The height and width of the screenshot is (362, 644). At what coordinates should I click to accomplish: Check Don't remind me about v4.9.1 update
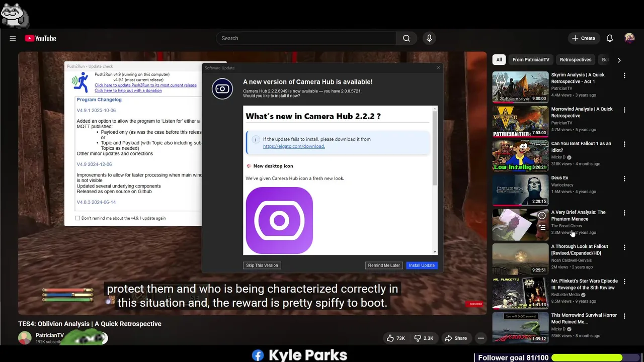click(x=77, y=218)
